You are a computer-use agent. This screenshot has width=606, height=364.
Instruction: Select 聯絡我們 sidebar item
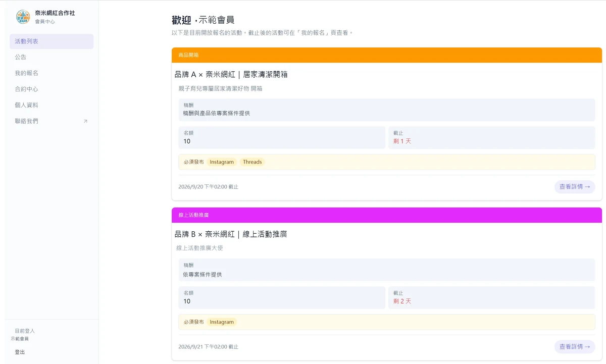point(52,121)
